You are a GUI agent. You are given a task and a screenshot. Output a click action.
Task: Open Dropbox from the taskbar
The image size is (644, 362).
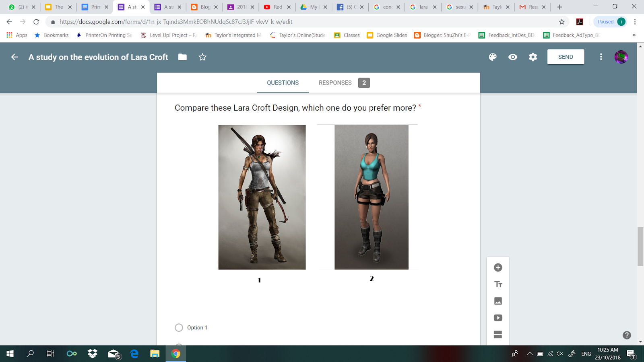pyautogui.click(x=93, y=354)
